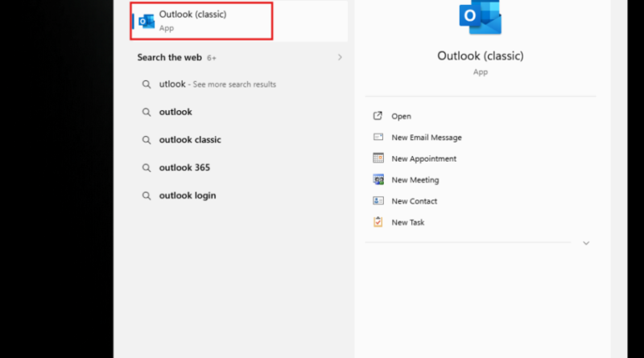Start a New Email Message
The height and width of the screenshot is (358, 644).
point(427,138)
